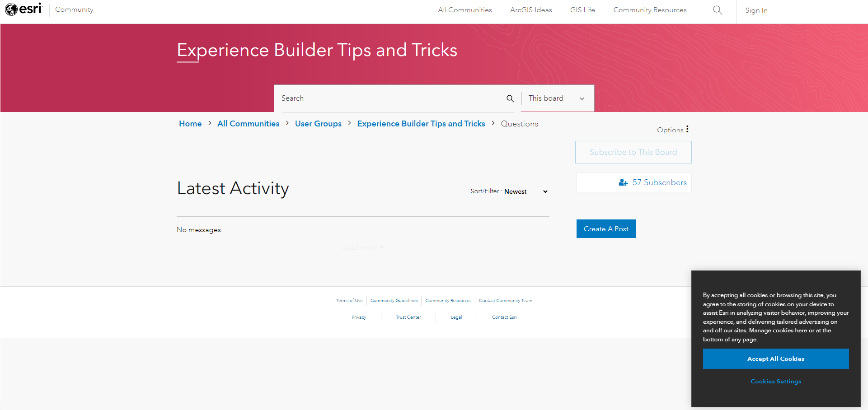Select the breadcrumb chevron after Home

pyautogui.click(x=209, y=123)
